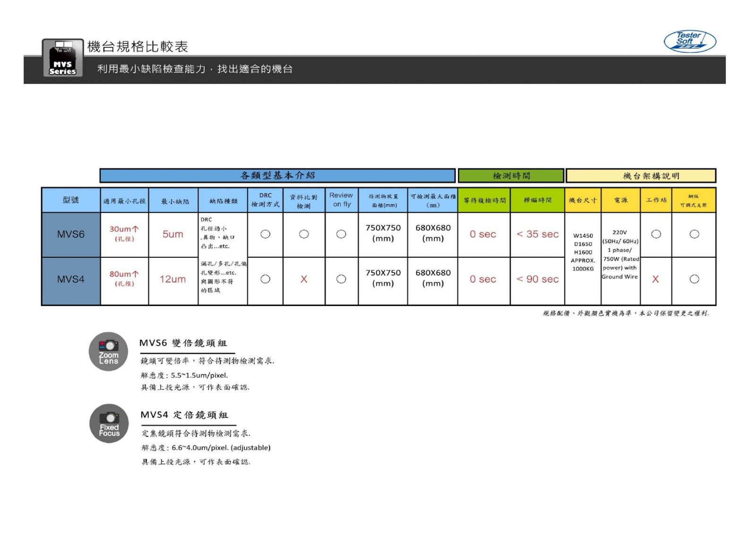
Task: Click the 型號 header cell
Action: 71,200
